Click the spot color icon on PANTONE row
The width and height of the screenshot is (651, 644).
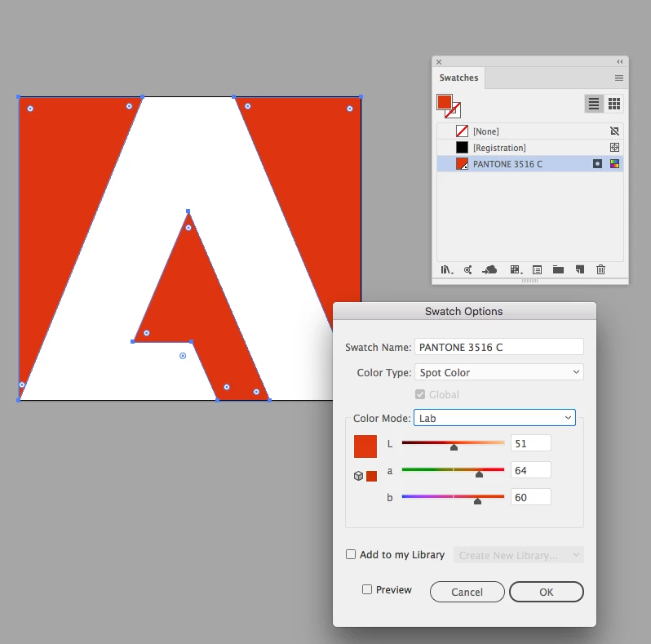[x=597, y=164]
